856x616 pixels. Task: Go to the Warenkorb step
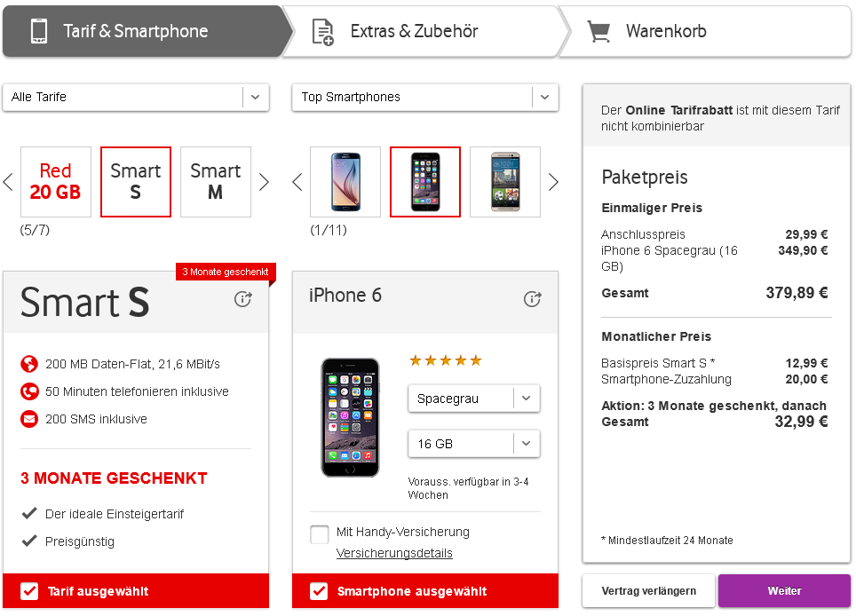coord(704,31)
